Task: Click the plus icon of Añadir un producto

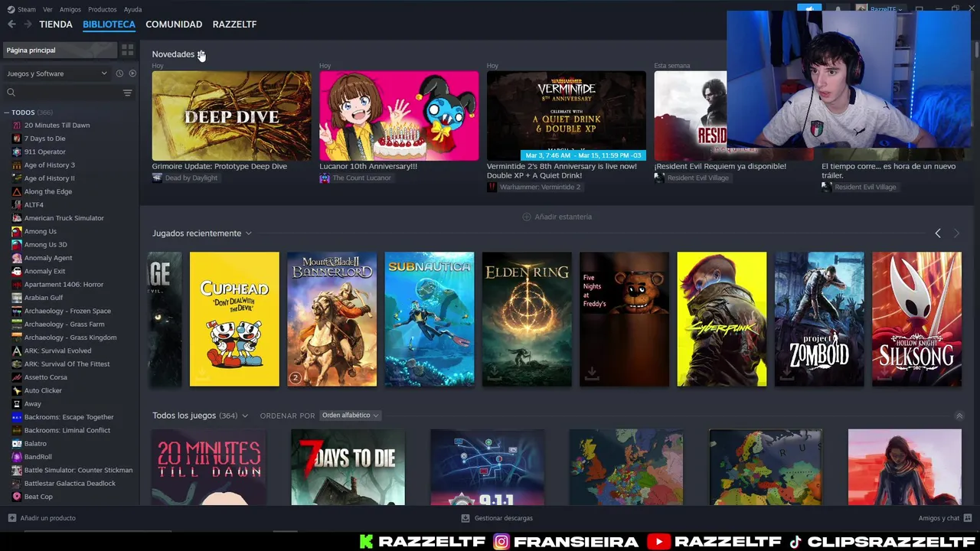Action: tap(11, 518)
